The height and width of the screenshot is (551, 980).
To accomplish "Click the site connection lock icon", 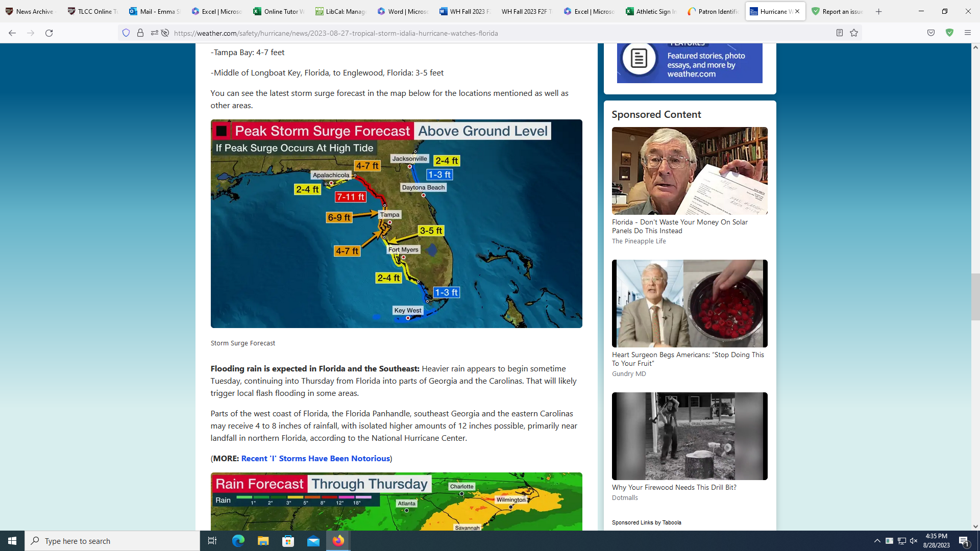I will [x=141, y=33].
